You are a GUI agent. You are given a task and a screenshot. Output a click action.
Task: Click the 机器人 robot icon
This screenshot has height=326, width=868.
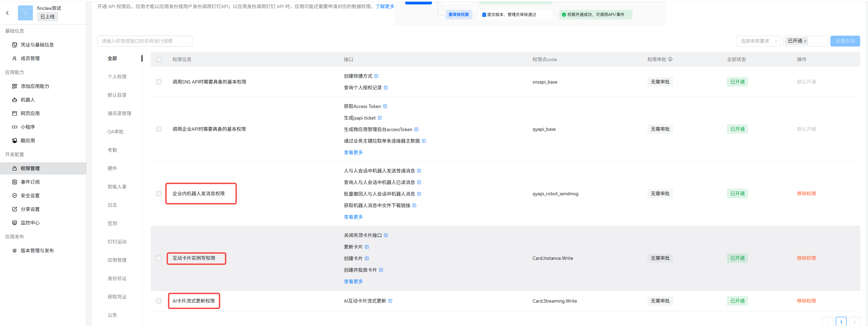point(15,100)
